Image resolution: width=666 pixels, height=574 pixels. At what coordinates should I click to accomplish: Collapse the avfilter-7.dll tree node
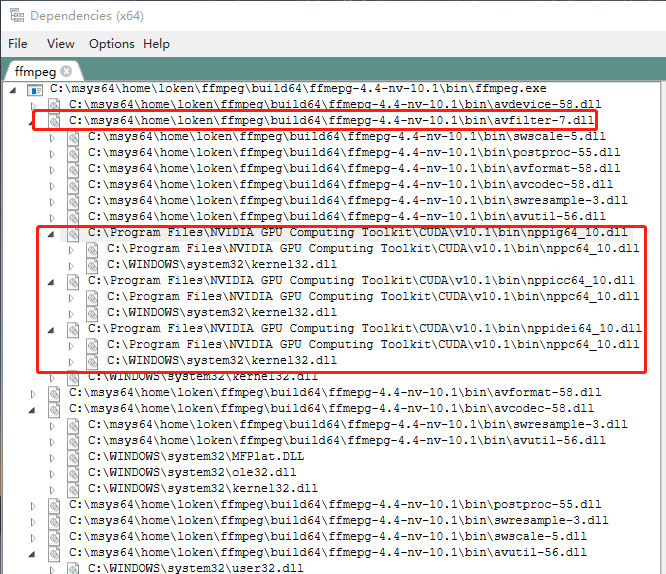coord(35,121)
